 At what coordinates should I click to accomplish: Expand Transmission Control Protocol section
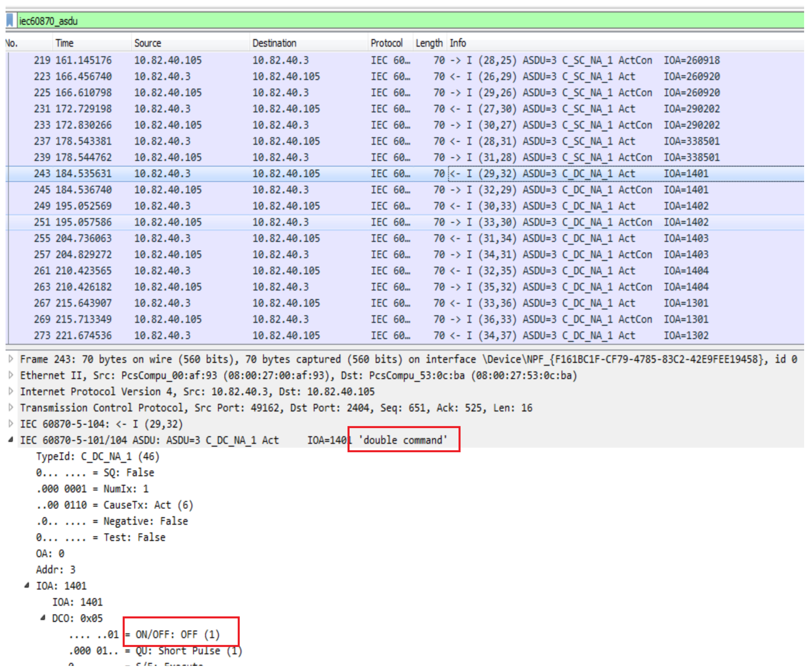11,408
